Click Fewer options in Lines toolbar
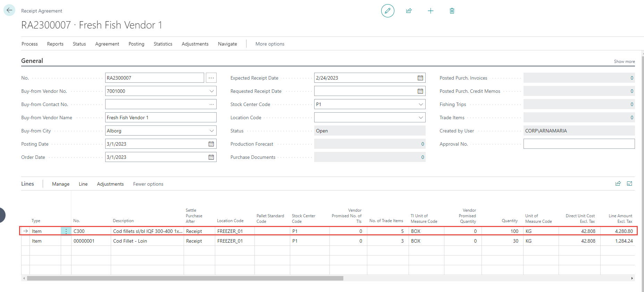The height and width of the screenshot is (292, 644). (x=148, y=184)
